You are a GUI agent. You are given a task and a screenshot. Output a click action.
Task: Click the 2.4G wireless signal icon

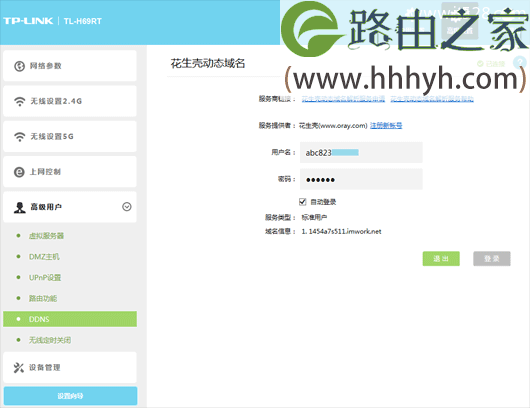click(20, 101)
